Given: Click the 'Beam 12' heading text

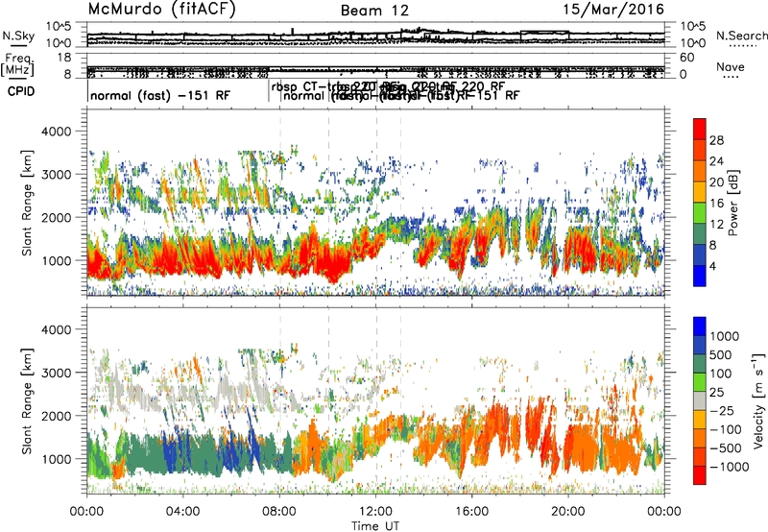Looking at the screenshot, I should click(x=374, y=11).
